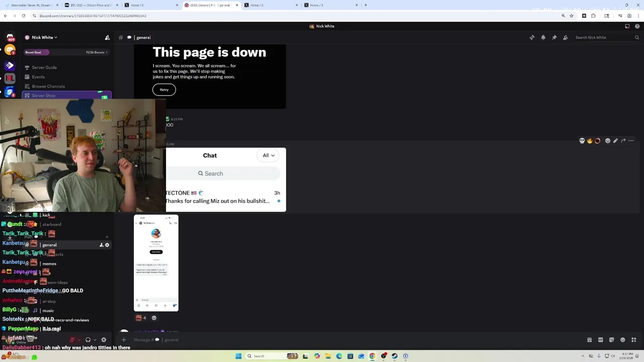Image resolution: width=644 pixels, height=362 pixels.
Task: Click the Windows Start button
Action: pyautogui.click(x=238, y=356)
